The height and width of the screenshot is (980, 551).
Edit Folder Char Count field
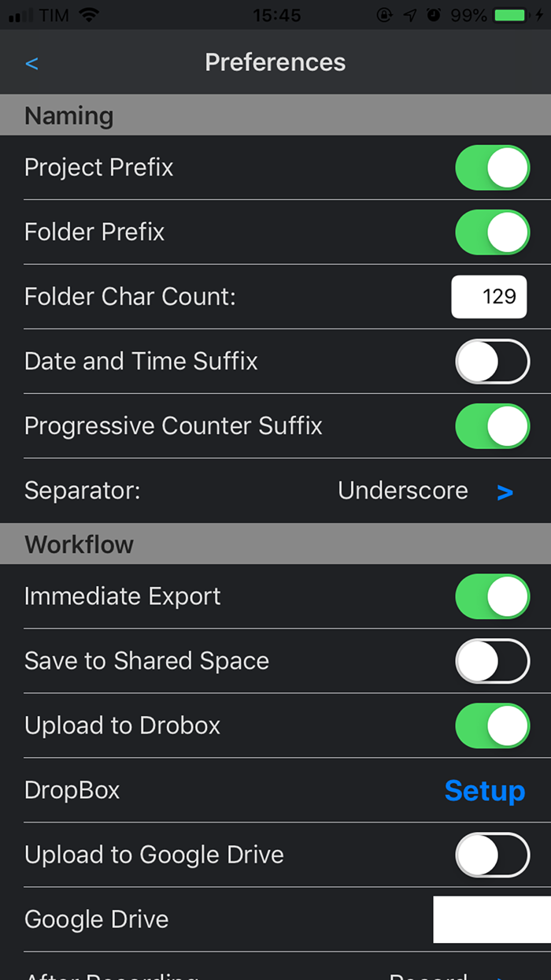489,297
